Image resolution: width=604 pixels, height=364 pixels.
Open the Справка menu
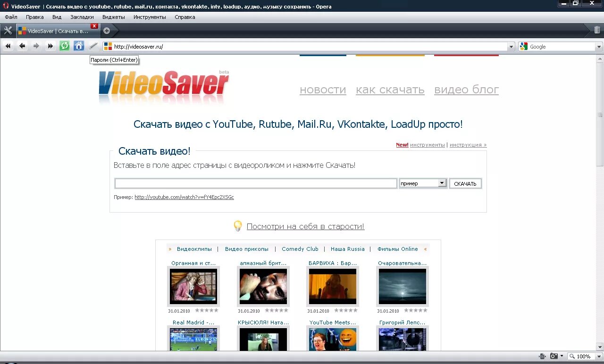[x=185, y=17]
